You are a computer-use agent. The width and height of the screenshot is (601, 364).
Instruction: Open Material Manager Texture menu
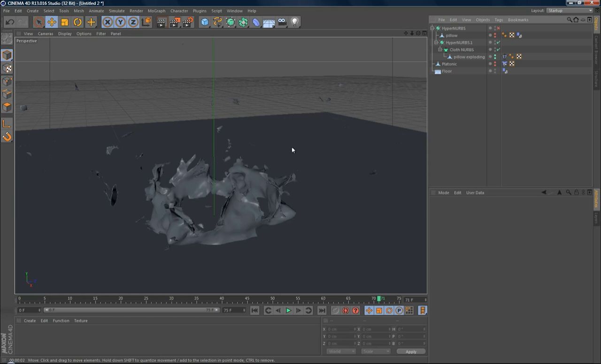(x=81, y=321)
